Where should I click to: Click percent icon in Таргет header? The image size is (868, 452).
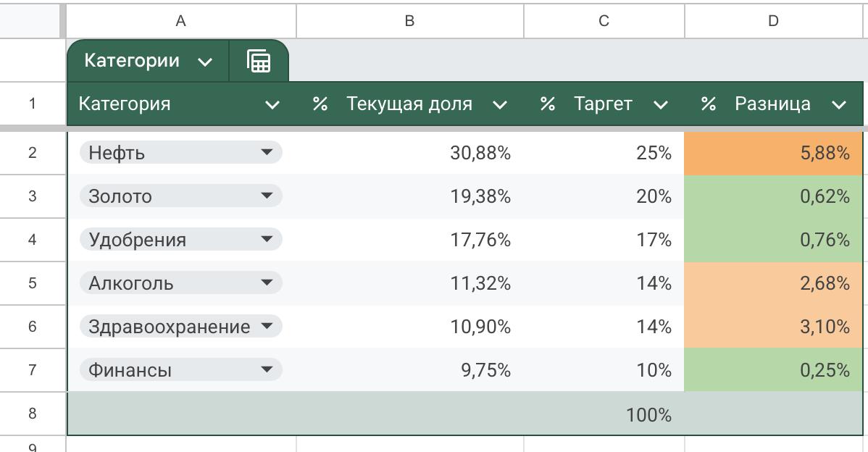coord(547,104)
